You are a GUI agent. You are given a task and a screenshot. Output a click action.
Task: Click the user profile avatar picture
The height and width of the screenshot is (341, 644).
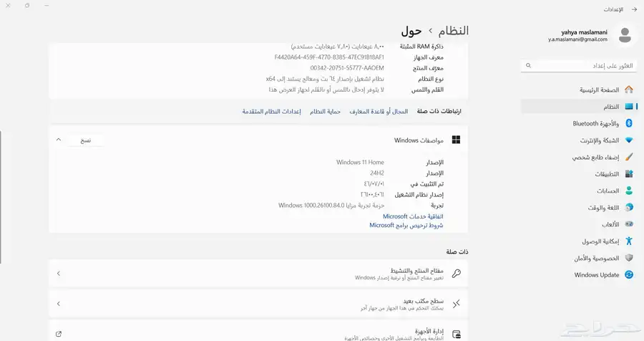pos(625,35)
